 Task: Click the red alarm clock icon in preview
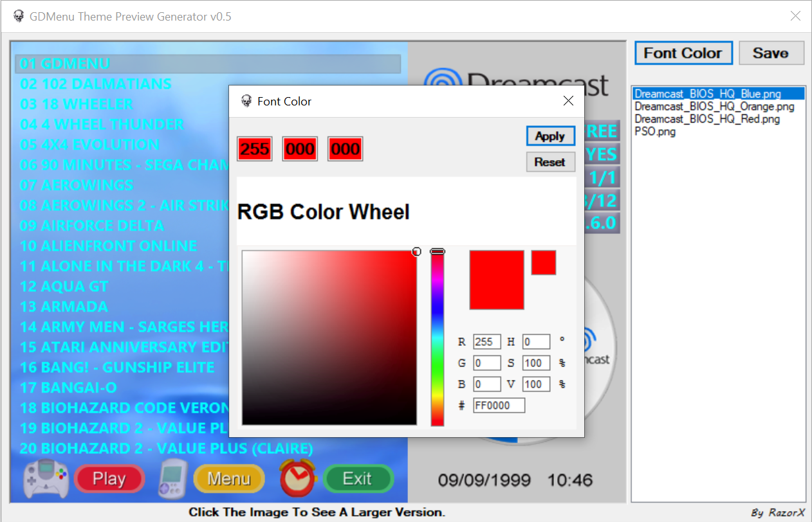298,478
